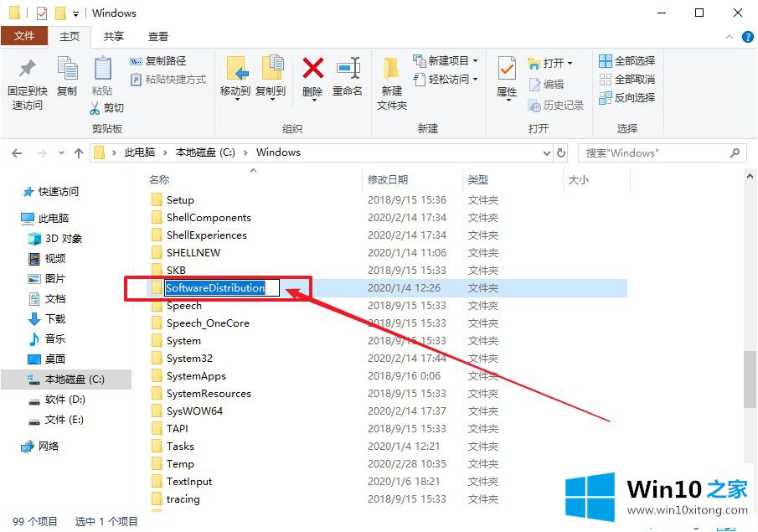Screen dimensions: 758x532
Task: Click the red Delete X icon
Action: (x=312, y=68)
